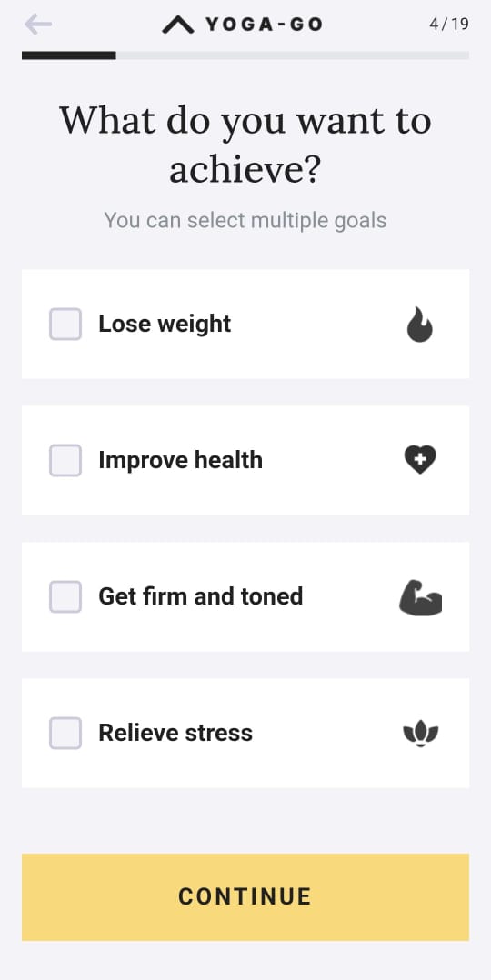The width and height of the screenshot is (491, 980).
Task: Click the Continue button
Action: [x=245, y=897]
